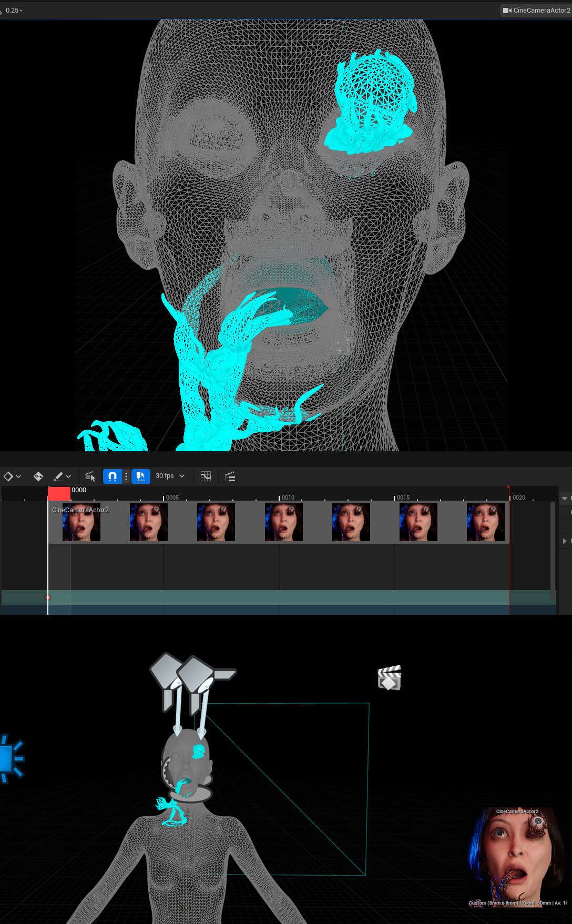Open the snapping options three-dot menu
572x924 pixels.
(126, 476)
